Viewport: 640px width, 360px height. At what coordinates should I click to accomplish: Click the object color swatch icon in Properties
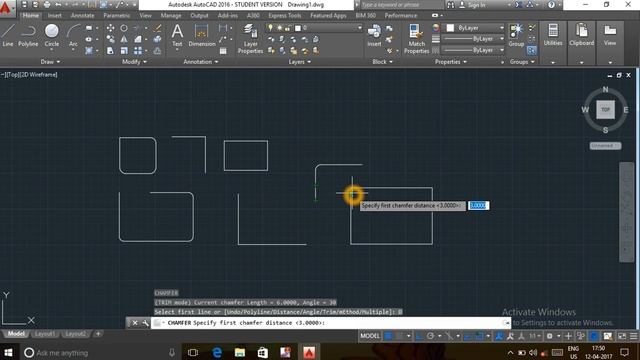(x=436, y=28)
